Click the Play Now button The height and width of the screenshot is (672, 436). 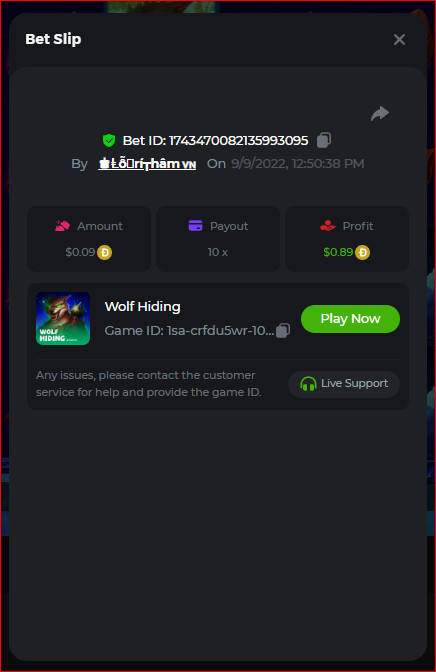350,319
